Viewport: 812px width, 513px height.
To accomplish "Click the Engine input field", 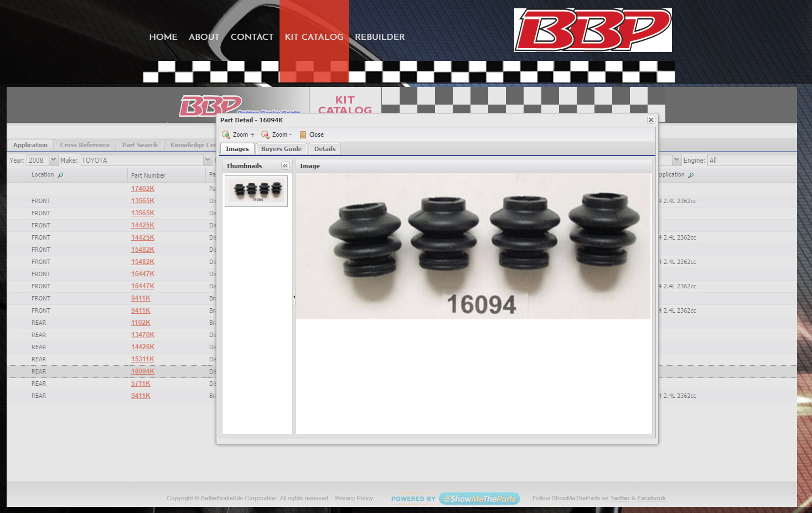I will pos(751,160).
